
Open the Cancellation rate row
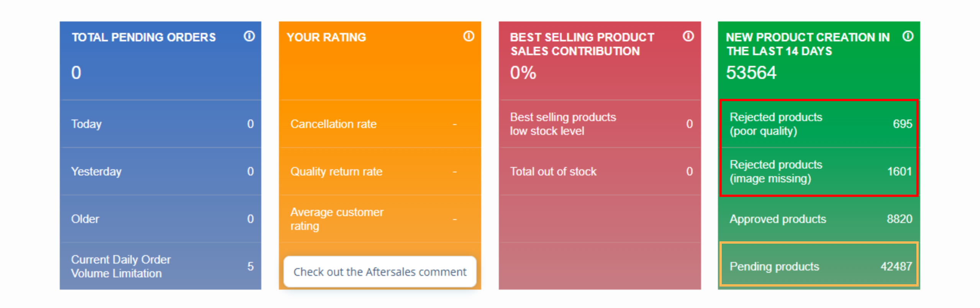[379, 124]
